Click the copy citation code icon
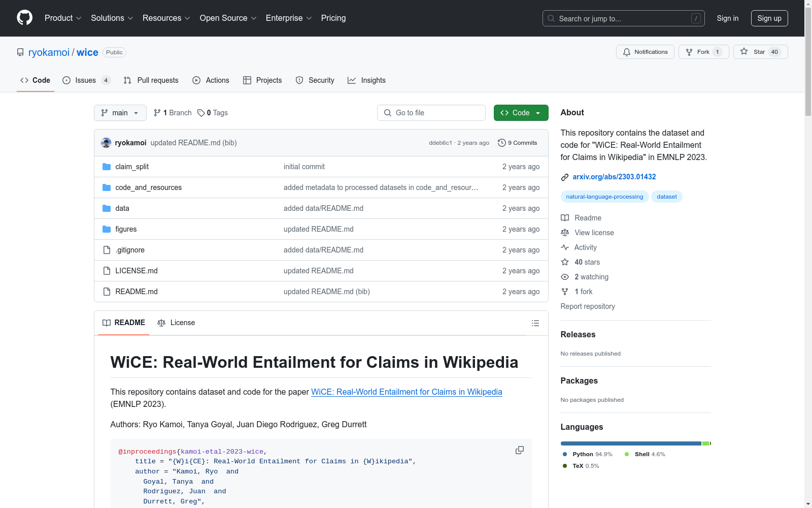 [x=520, y=450]
